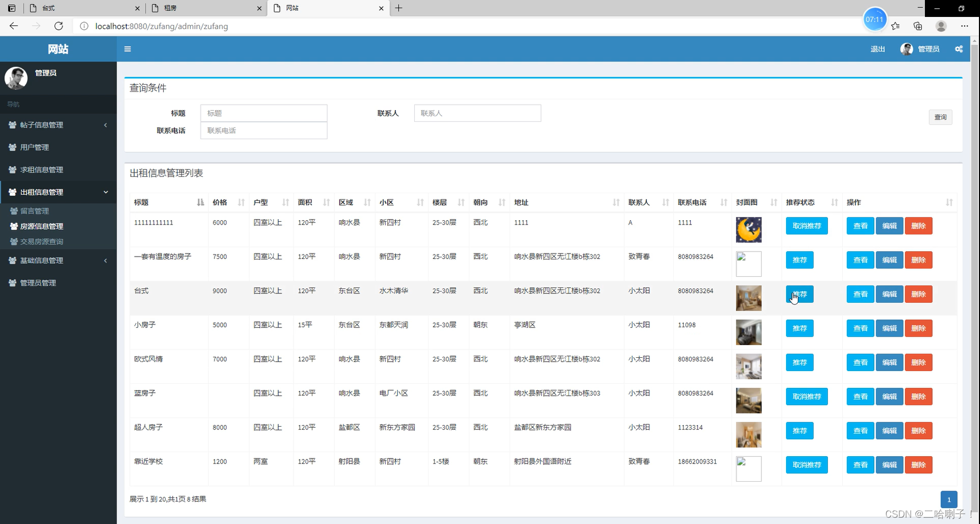Select 房源信息管理 submenu item

click(x=58, y=226)
